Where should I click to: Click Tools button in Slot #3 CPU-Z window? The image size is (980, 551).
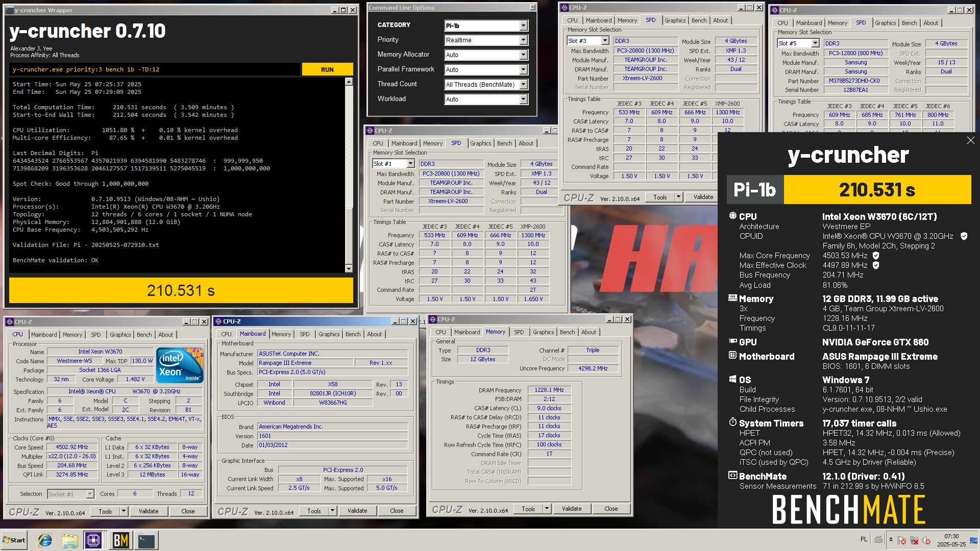[660, 197]
